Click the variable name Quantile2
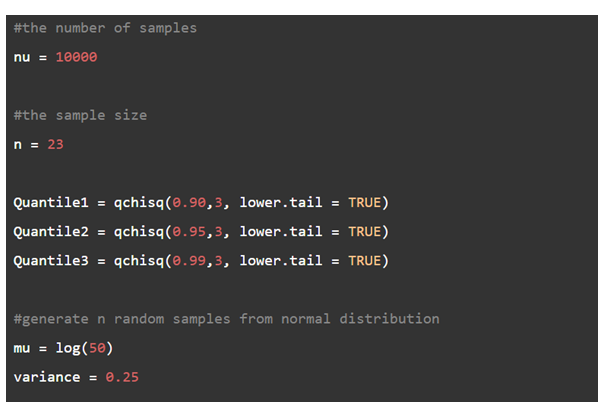The width and height of the screenshot is (601, 405). (x=50, y=232)
